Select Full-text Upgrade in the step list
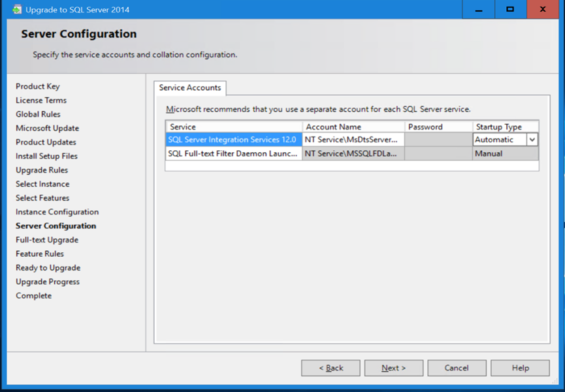This screenshot has width=565, height=392. [47, 240]
